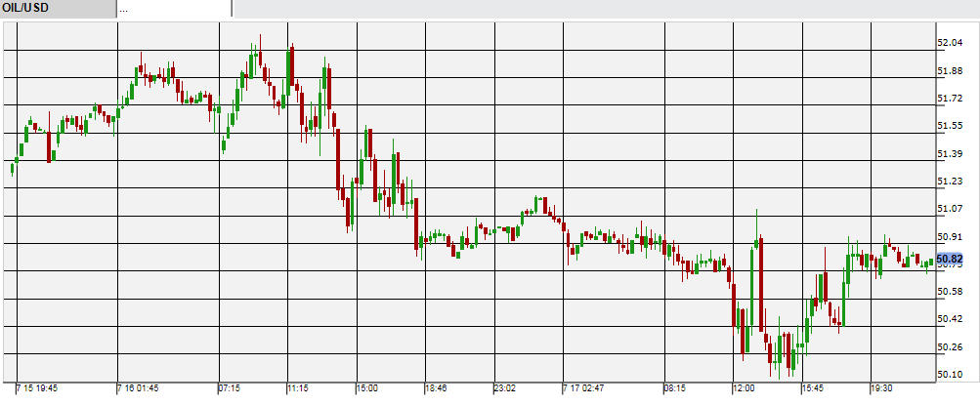Click the 51.88 price axis label

coord(950,71)
